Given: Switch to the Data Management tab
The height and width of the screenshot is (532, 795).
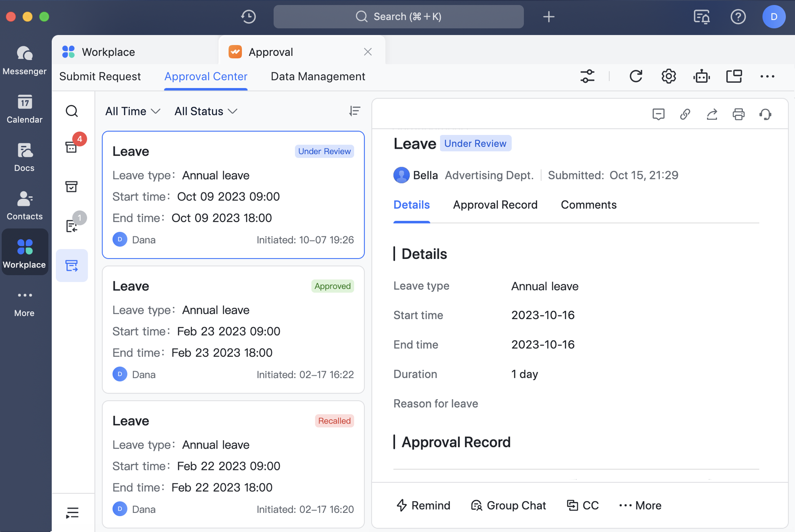Looking at the screenshot, I should (317, 76).
